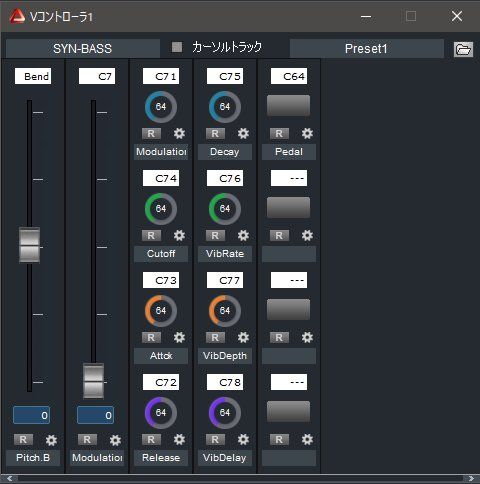Click the Pitch.B value field showing 0
Image resolution: width=480 pixels, height=484 pixels.
[32, 415]
